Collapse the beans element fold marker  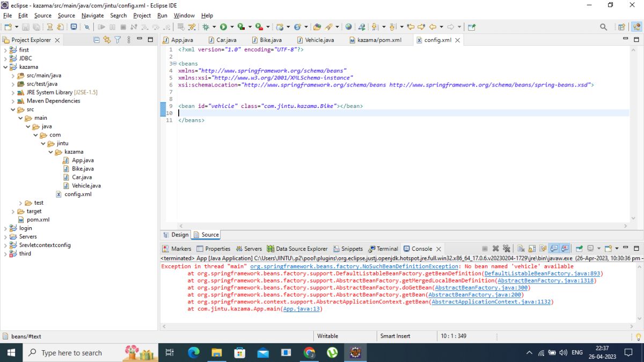tap(174, 63)
